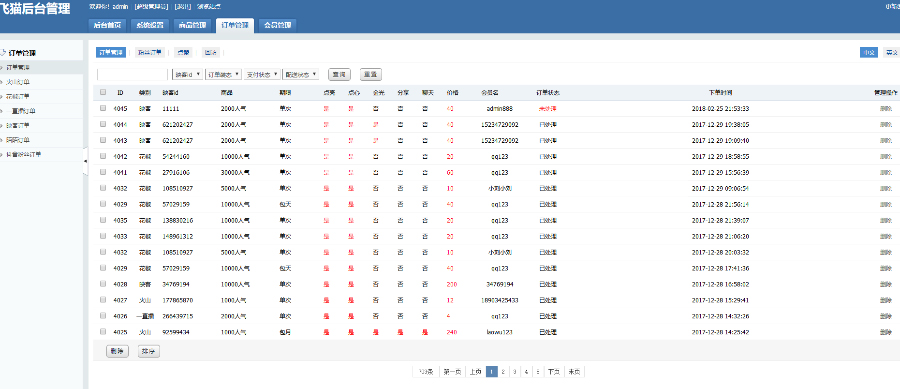
Task: Open the 映客id search-field dropdown
Action: pos(187,75)
